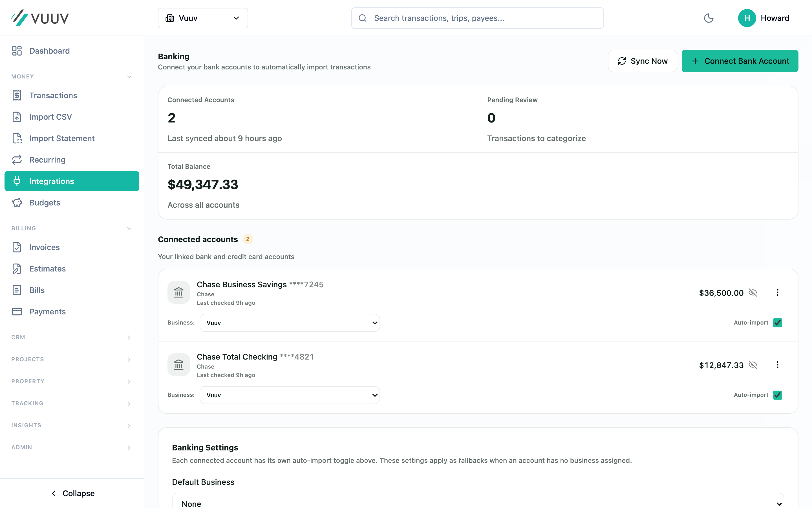Image resolution: width=812 pixels, height=508 pixels.
Task: Open Business dropdown for Chase Business Savings
Action: [x=290, y=323]
